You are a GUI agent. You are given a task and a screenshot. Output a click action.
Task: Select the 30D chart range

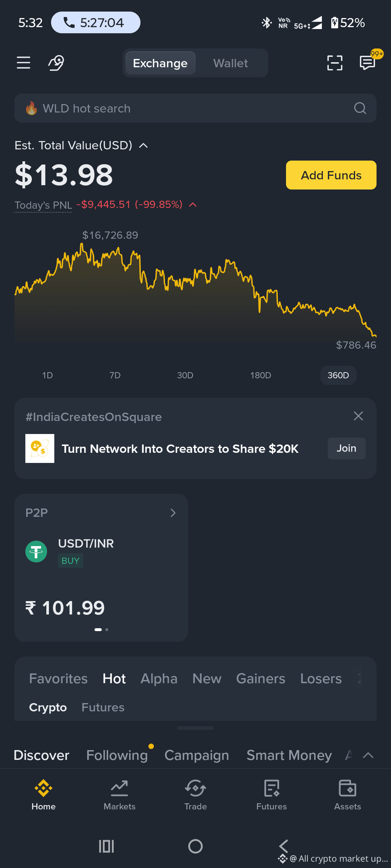click(185, 375)
